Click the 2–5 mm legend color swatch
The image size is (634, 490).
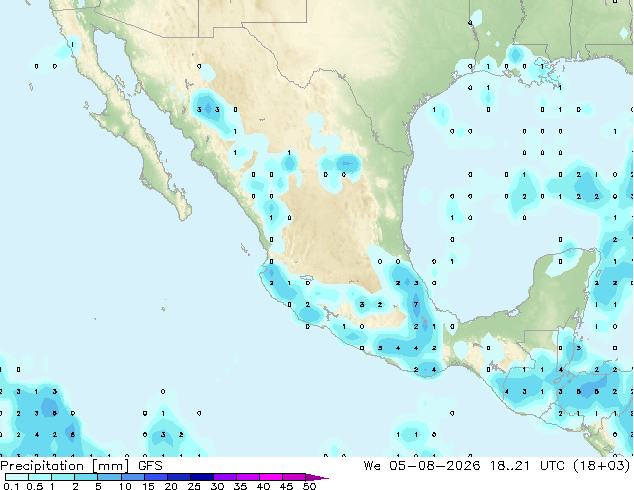click(86, 477)
